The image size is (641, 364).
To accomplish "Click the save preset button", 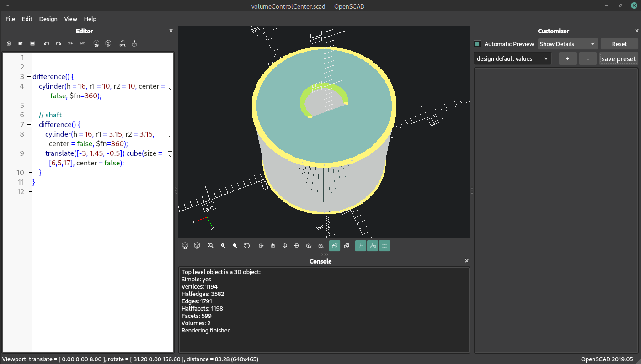I will pyautogui.click(x=618, y=59).
